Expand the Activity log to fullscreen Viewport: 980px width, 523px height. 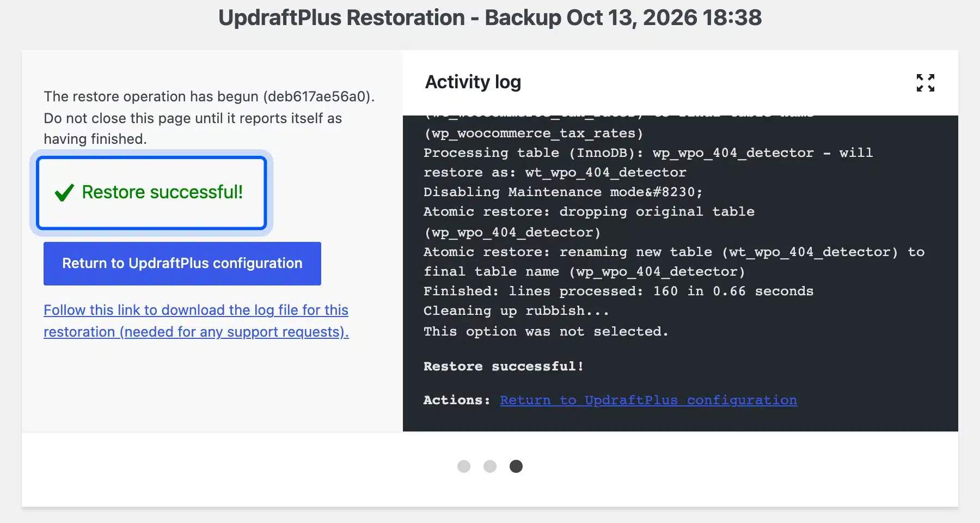point(925,83)
